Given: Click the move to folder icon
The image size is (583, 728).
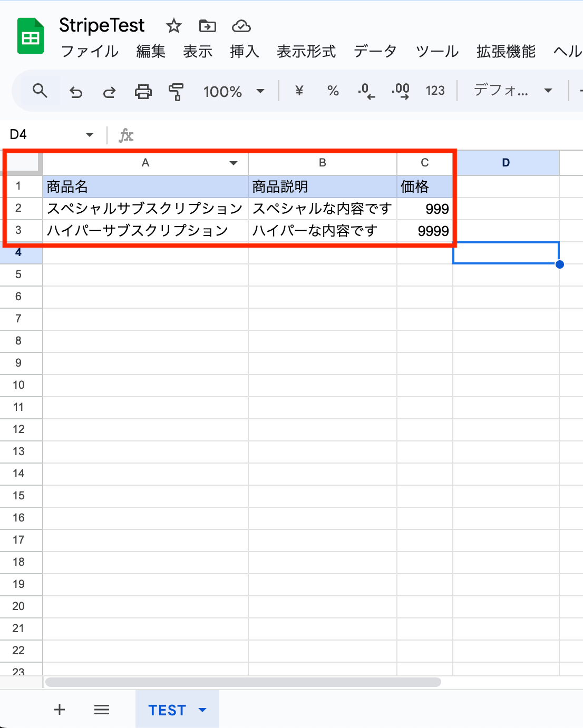Looking at the screenshot, I should 208,25.
